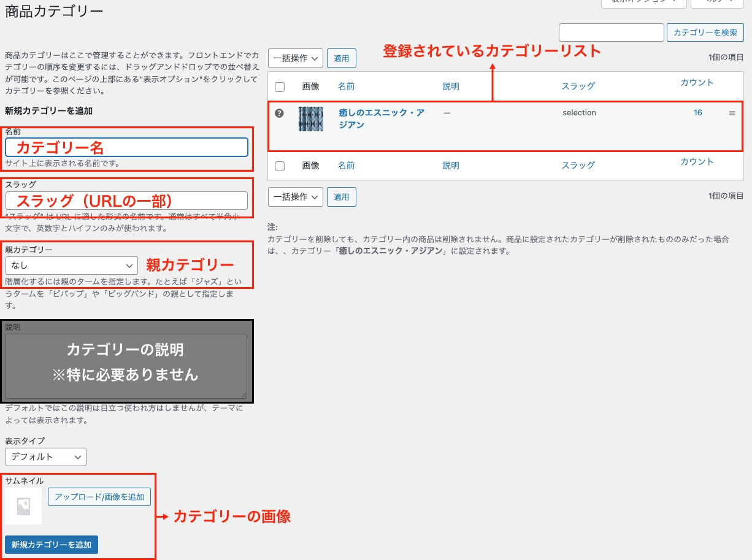Expand the 親カテゴリー dropdown showing なし

71,266
